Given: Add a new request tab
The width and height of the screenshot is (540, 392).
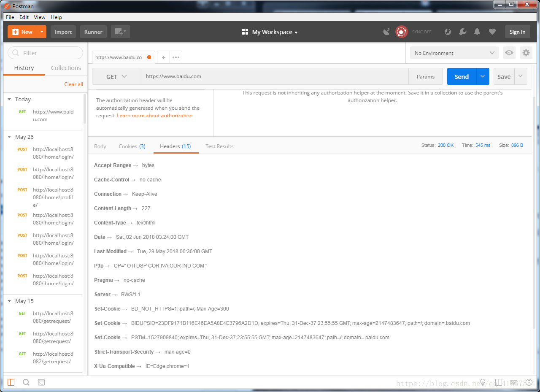Looking at the screenshot, I should point(164,57).
